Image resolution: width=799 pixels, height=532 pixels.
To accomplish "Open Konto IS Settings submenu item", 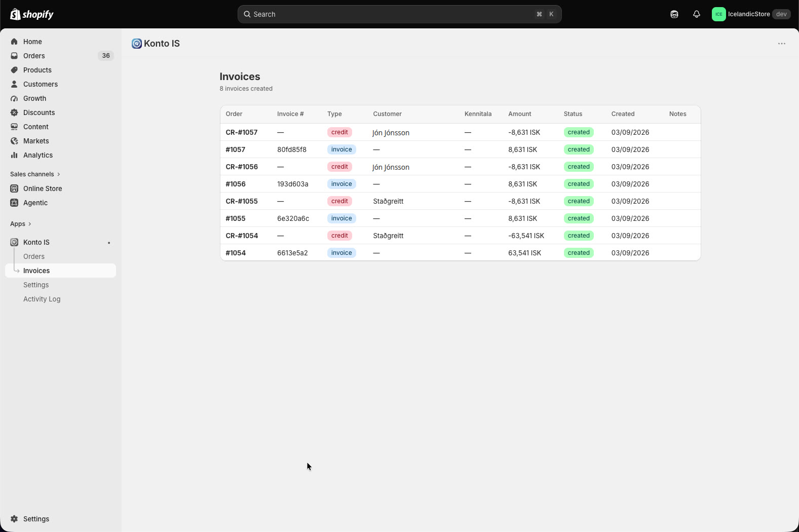I will (36, 285).
